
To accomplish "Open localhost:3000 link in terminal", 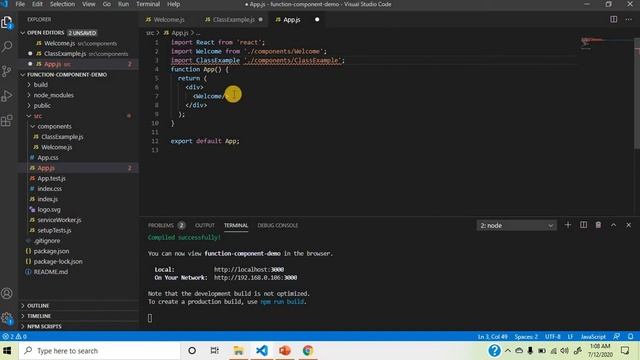I will point(249,269).
